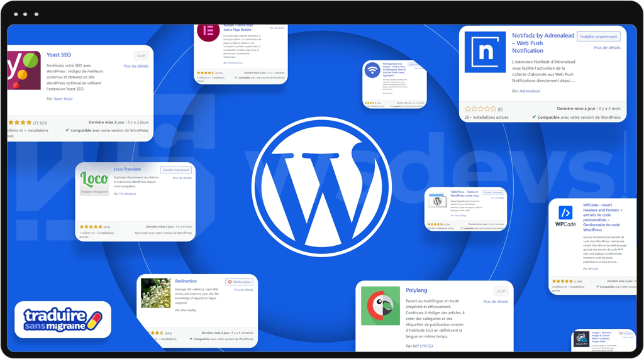
Task: Open Plus de détails for Yoast SEO
Action: point(136,66)
